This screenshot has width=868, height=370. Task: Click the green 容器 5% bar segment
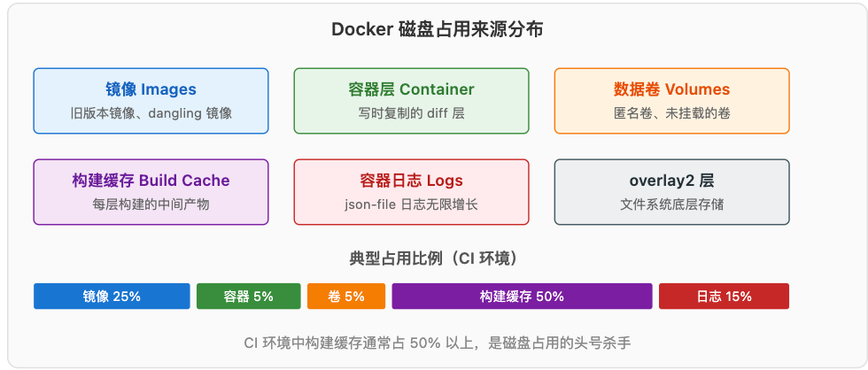(x=249, y=297)
